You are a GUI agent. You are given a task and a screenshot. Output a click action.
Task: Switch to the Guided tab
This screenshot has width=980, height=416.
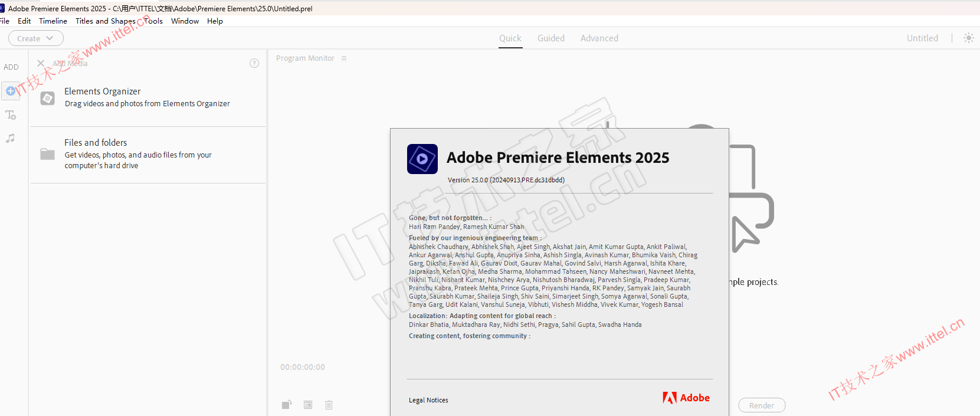point(551,38)
